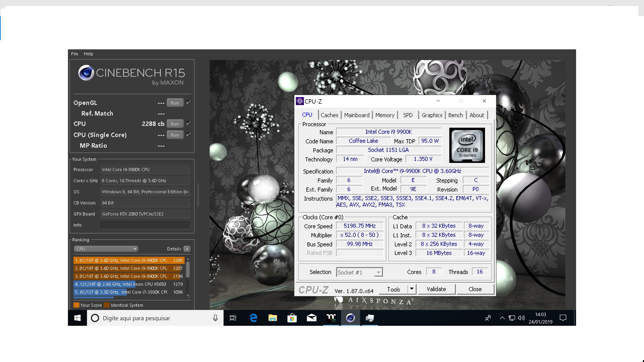The height and width of the screenshot is (362, 644).
Task: Select the Xeon X5650 ranking entry
Action: point(129,284)
